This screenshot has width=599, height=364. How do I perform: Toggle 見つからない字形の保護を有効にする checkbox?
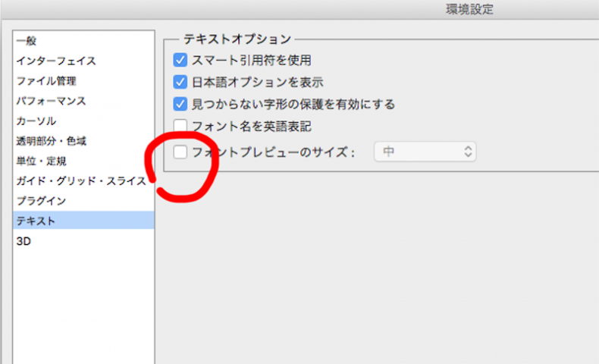point(180,104)
